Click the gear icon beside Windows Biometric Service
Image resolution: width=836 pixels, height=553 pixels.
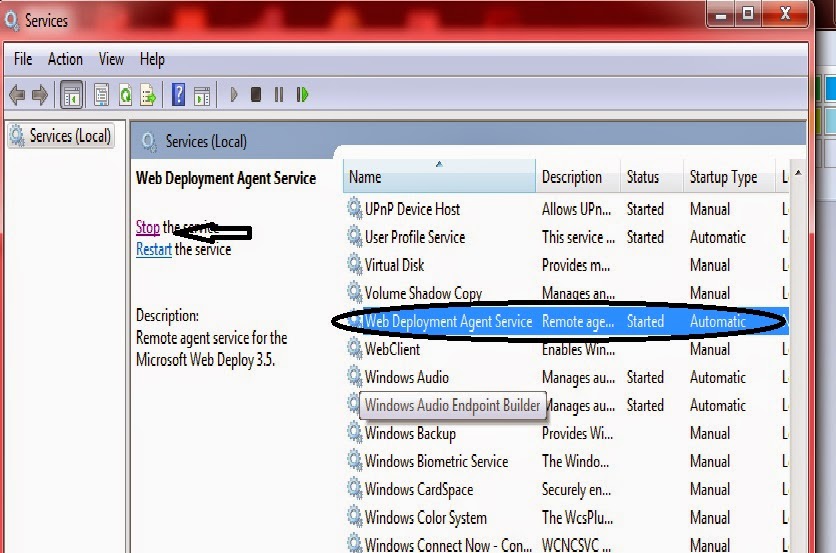point(355,460)
